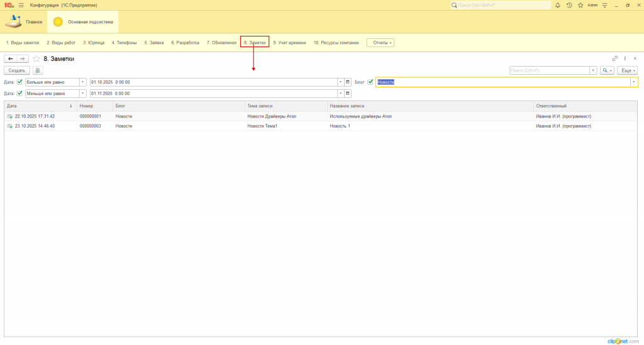Screen dimensions: 644x345
Task: Go back with the left arrow button
Action: (10, 58)
